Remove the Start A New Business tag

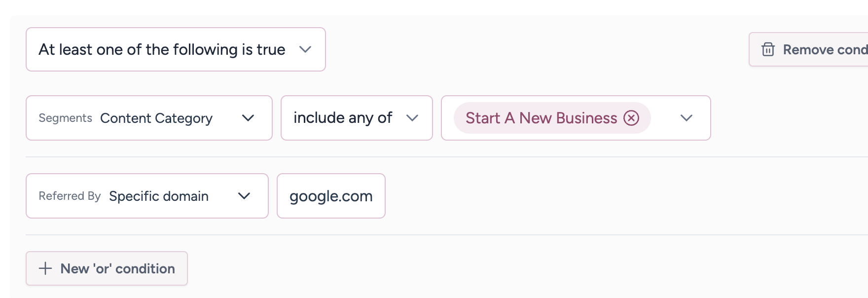631,118
